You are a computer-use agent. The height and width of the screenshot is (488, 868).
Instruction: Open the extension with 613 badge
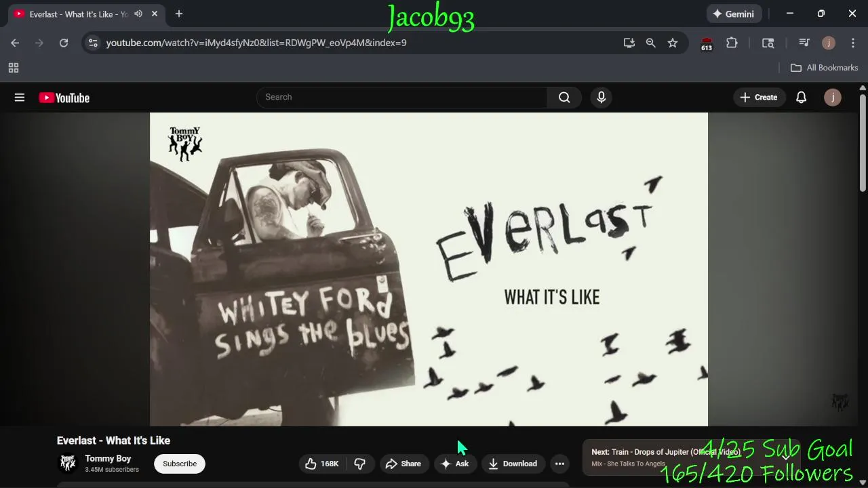pyautogui.click(x=707, y=43)
